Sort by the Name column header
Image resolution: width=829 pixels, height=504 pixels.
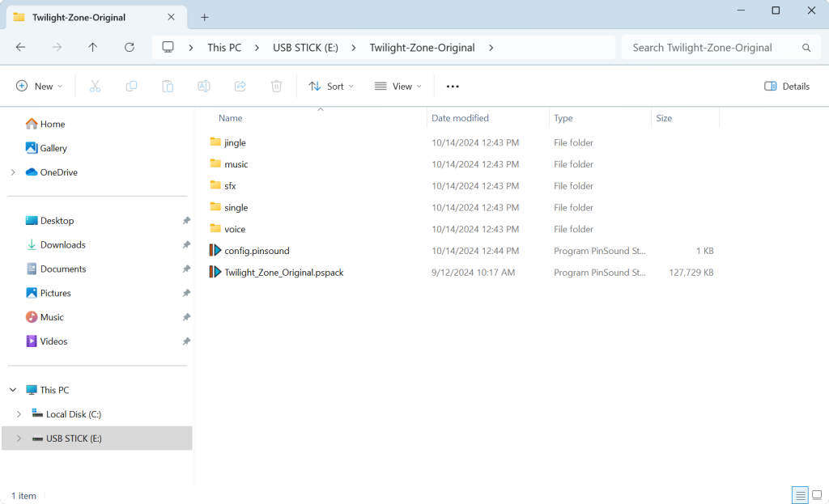pyautogui.click(x=231, y=118)
